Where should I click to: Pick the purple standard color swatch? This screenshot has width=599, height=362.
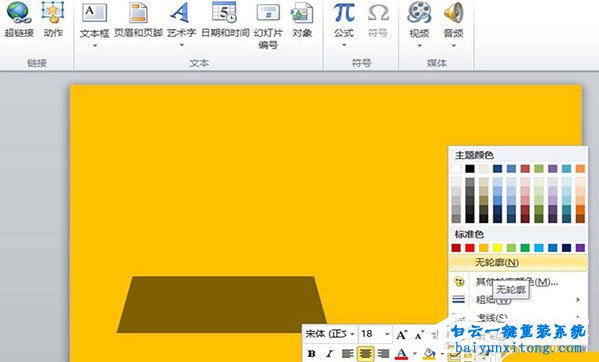tap(580, 248)
